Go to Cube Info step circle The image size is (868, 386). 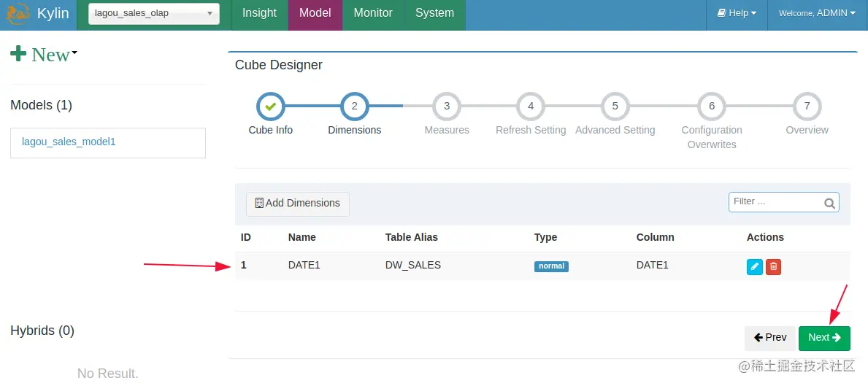[x=270, y=107]
